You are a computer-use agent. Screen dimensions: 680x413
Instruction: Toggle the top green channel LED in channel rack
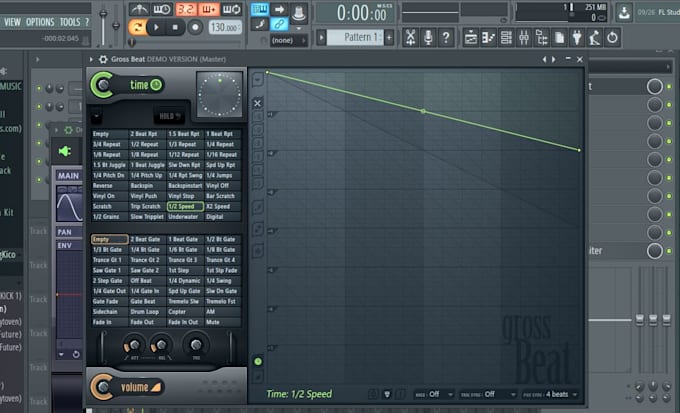[x=39, y=88]
